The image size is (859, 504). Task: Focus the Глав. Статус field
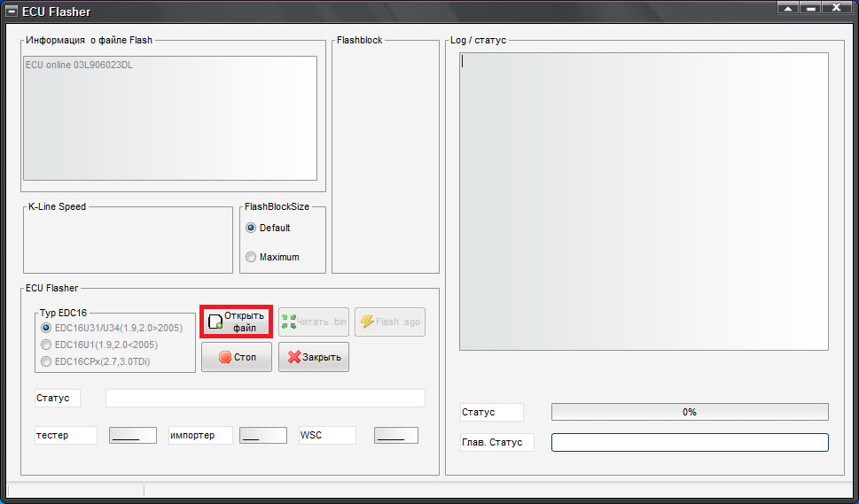point(690,442)
